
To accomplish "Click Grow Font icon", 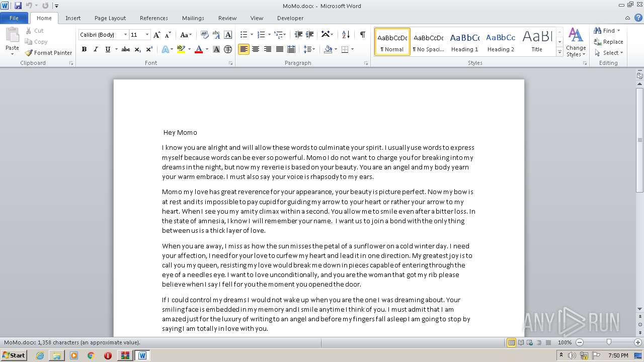I will coord(157,35).
